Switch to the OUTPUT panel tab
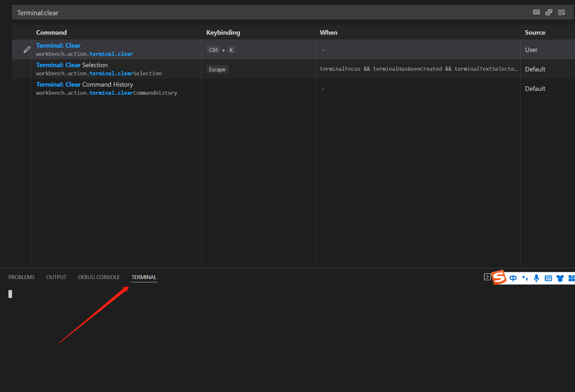Image resolution: width=575 pixels, height=392 pixels. coord(56,277)
